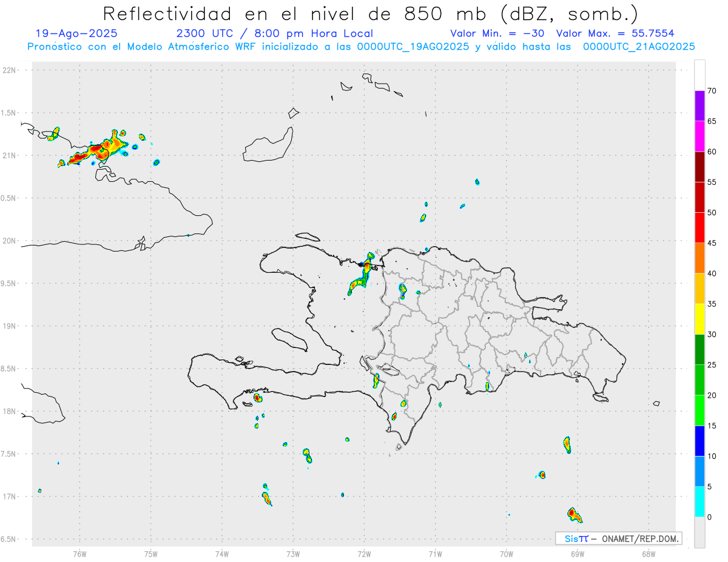
Task: Click the '19N' latitude label
Action: [x=10, y=326]
